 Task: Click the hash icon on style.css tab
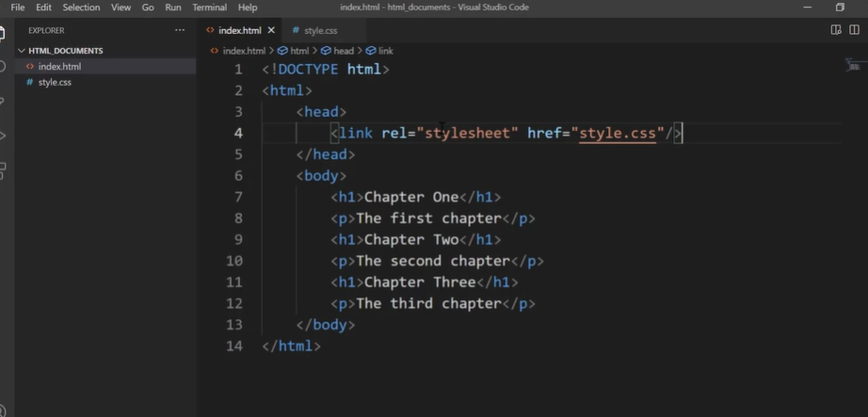[x=296, y=30]
